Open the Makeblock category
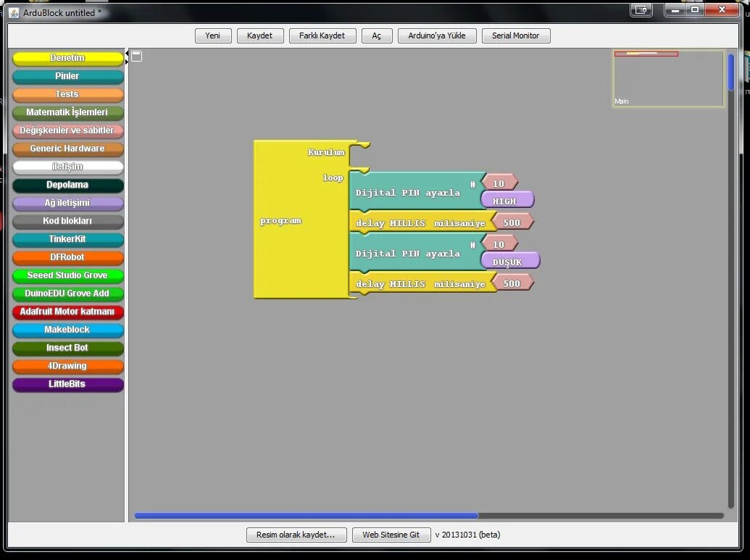This screenshot has height=560, width=750. click(67, 330)
